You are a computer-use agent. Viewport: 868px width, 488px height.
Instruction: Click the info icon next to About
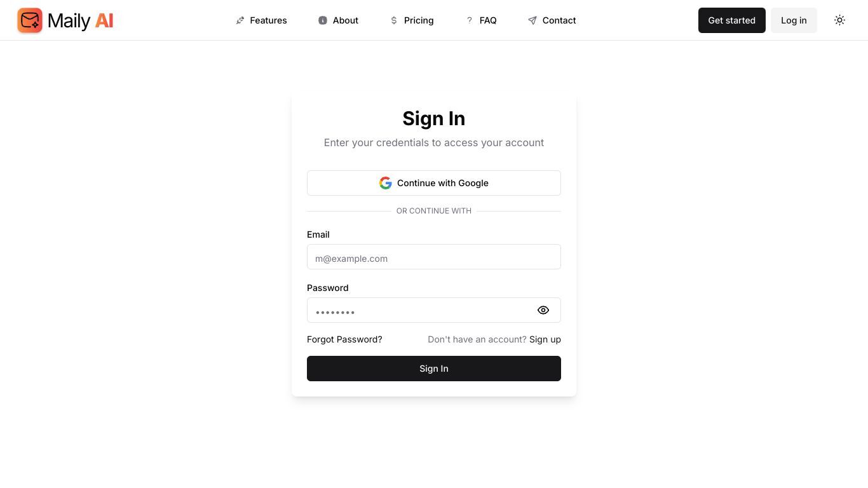coord(323,20)
